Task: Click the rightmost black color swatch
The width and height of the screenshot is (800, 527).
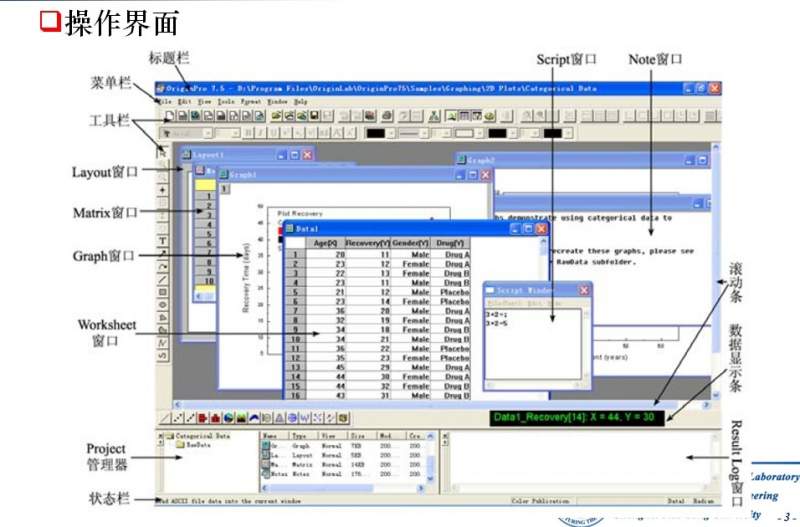Action: [x=552, y=134]
